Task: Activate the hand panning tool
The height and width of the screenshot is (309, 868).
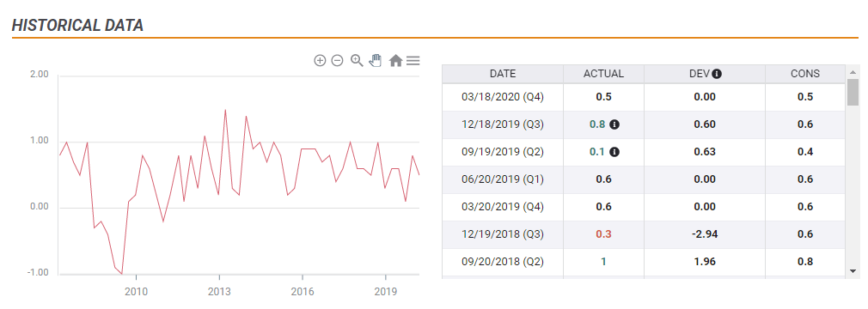Action: [x=376, y=60]
